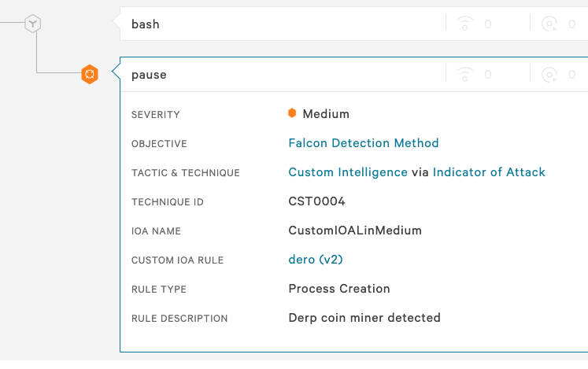Click the disk count 0 on bash row
The width and height of the screenshot is (588, 369).
coord(571,24)
